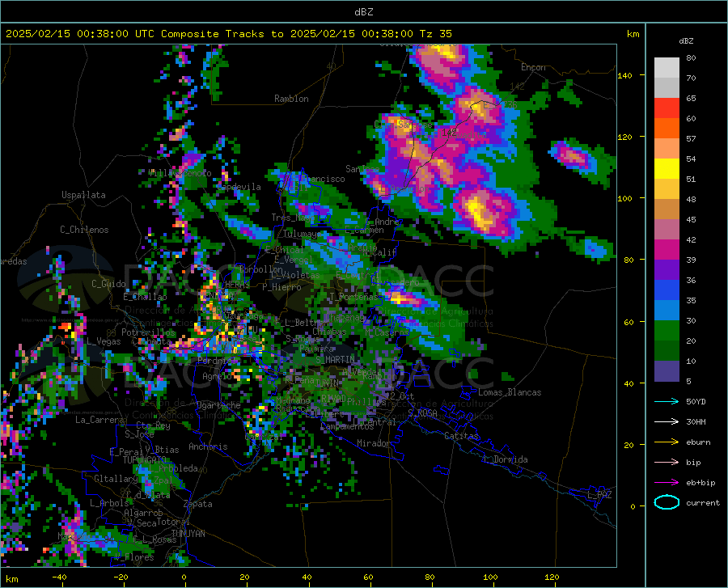Select the yellow 51 dBZ color swatch
This screenshot has width=728, height=588.
tap(667, 169)
